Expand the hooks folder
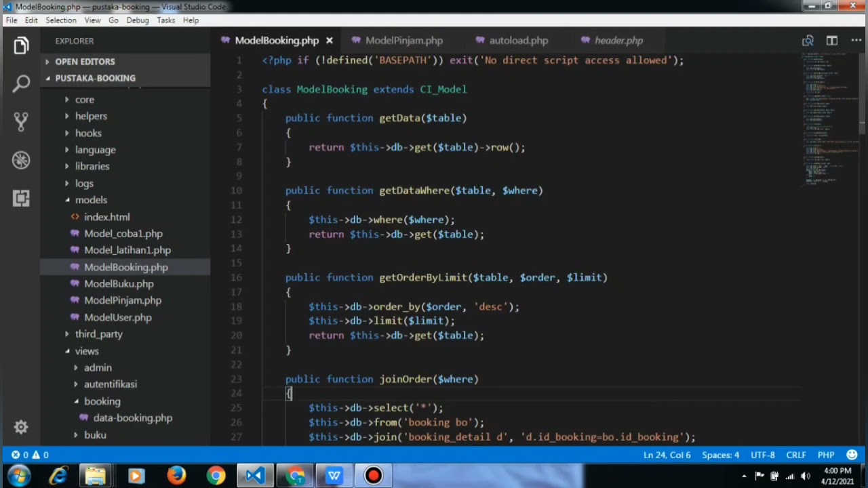868x488 pixels. click(x=88, y=134)
